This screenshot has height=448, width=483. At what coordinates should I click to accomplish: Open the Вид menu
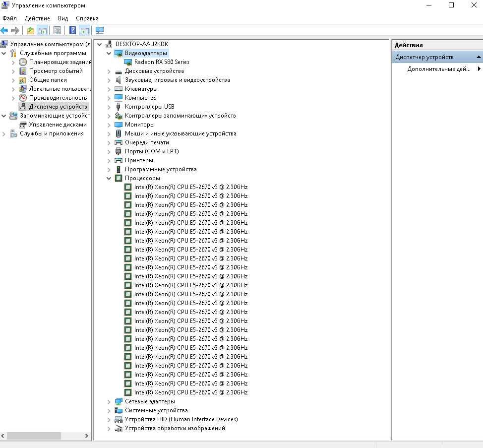pos(63,18)
